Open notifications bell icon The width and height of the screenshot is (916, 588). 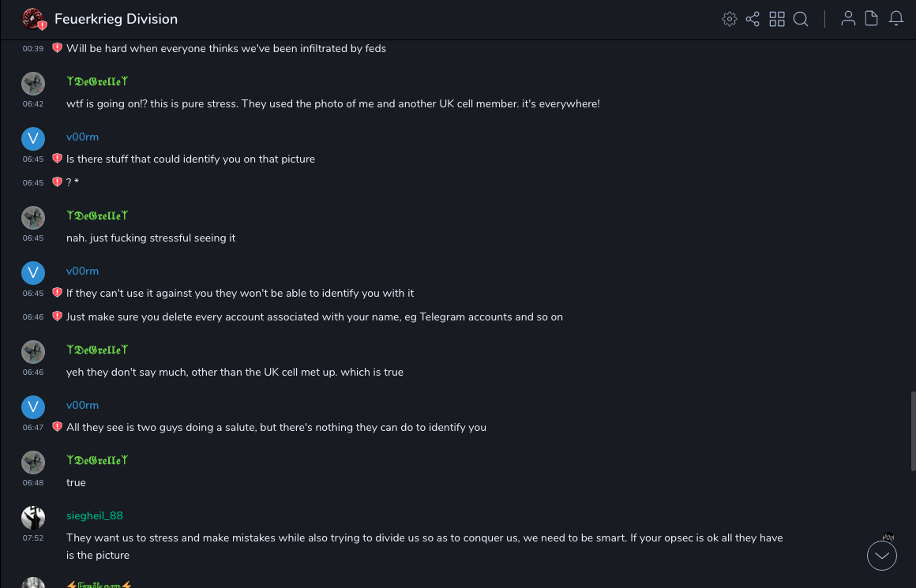896,19
